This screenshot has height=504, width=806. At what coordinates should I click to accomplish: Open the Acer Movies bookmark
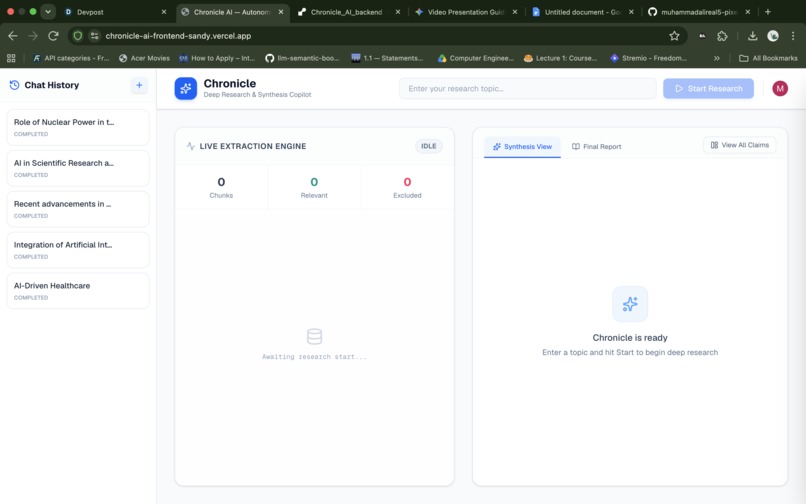pos(144,58)
